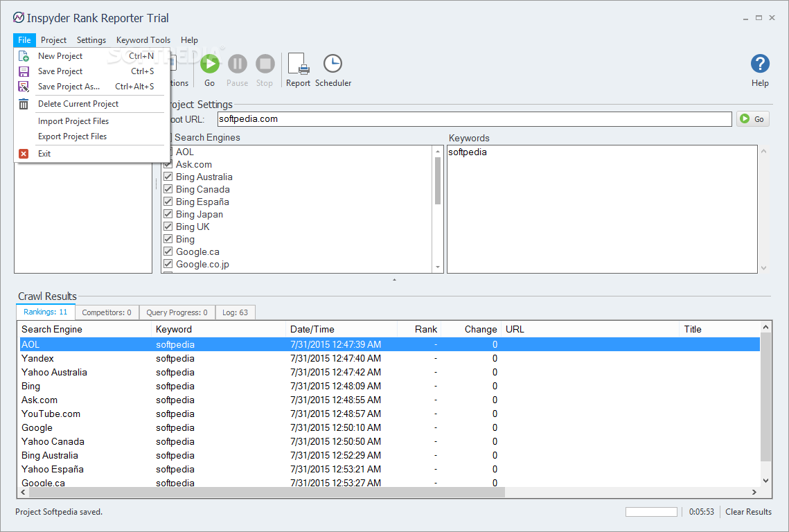Open the Help menu in menu bar

pos(189,39)
